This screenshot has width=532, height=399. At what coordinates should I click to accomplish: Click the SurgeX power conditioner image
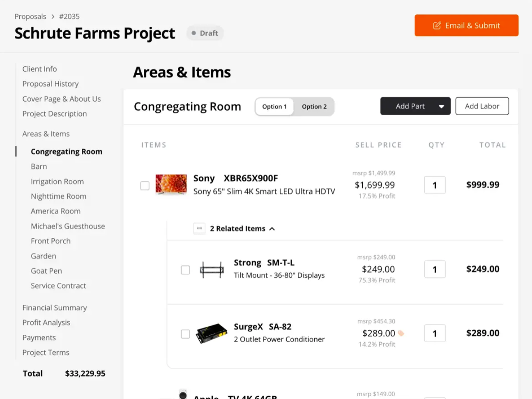click(x=212, y=333)
